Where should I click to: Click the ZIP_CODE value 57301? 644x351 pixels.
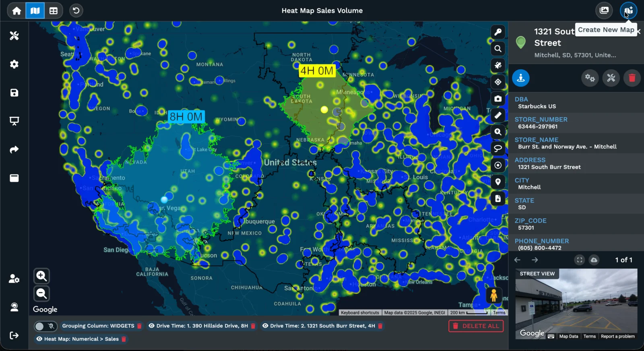click(x=526, y=228)
